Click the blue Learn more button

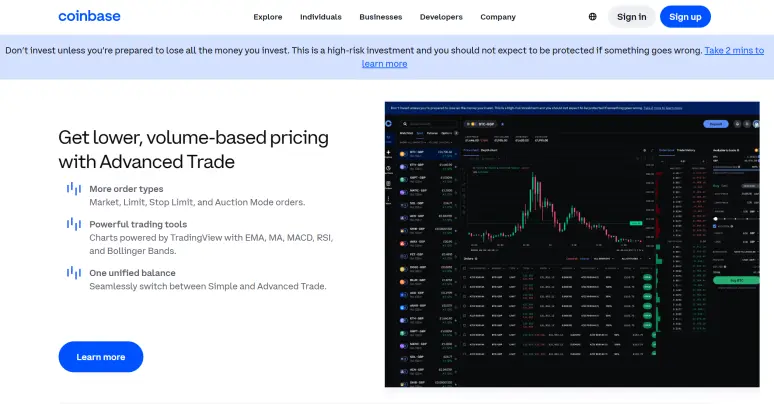[x=101, y=357]
